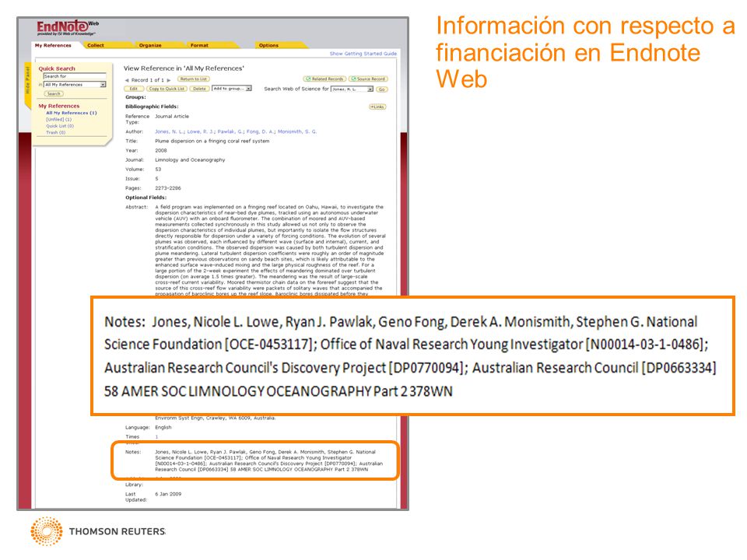Select All My References (1) group
Viewport: 747px width, 560px height.
click(x=72, y=113)
